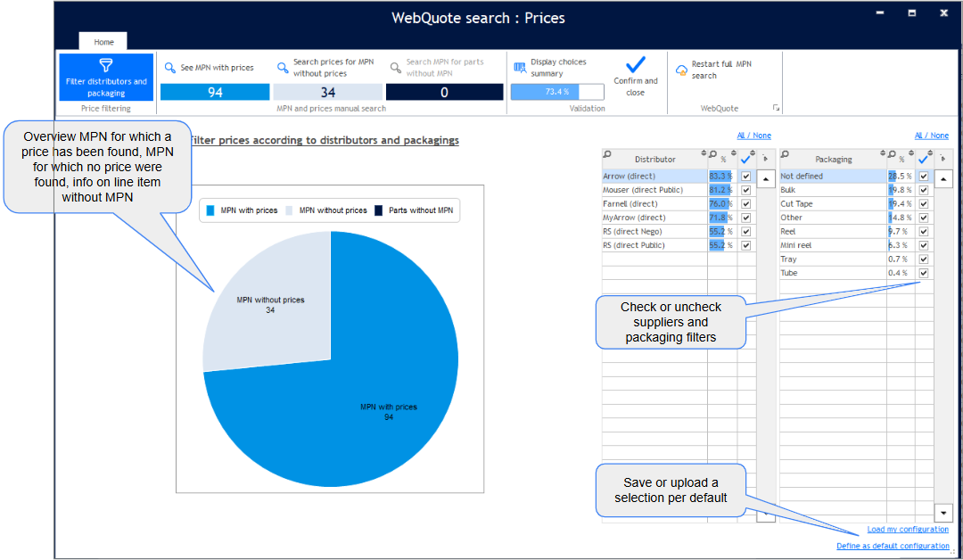Click the See MPN with prices magnifier icon
This screenshot has height=560, width=963.
(170, 68)
